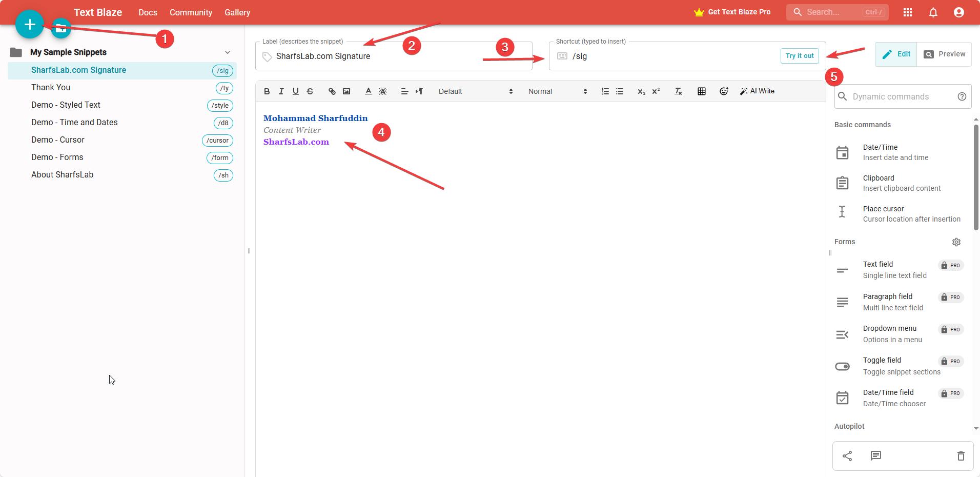This screenshot has height=477, width=980.
Task: Clear text formatting
Action: [678, 91]
